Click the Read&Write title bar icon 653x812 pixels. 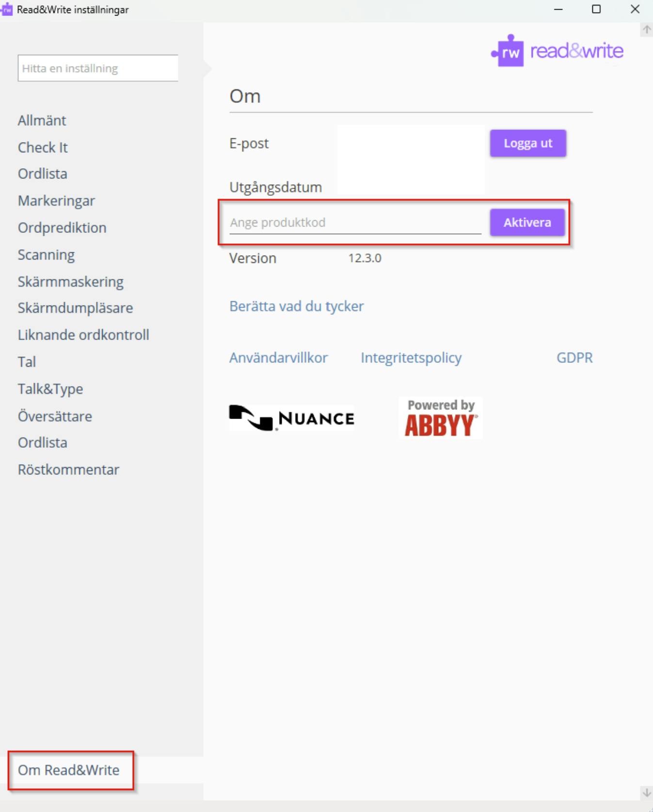(7, 10)
